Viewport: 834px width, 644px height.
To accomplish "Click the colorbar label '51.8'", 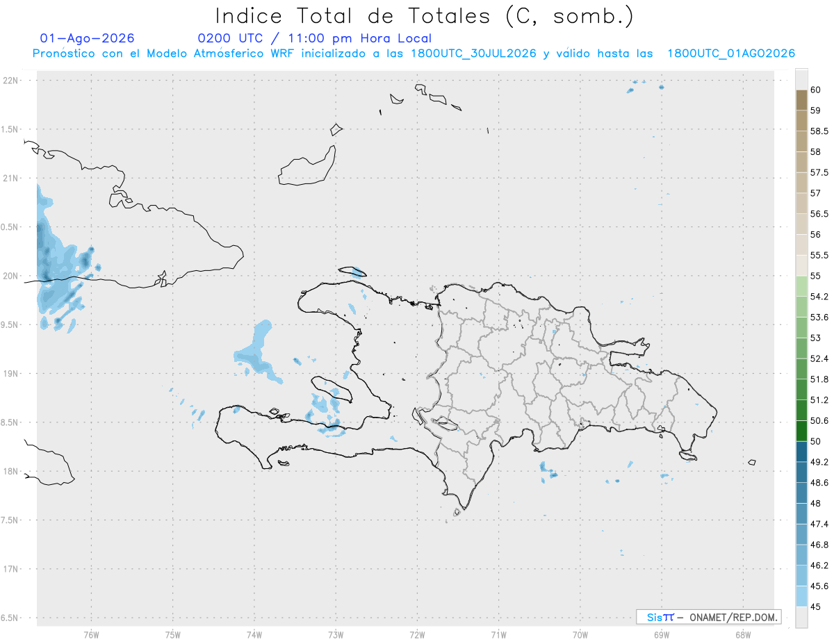I will pyautogui.click(x=819, y=379).
